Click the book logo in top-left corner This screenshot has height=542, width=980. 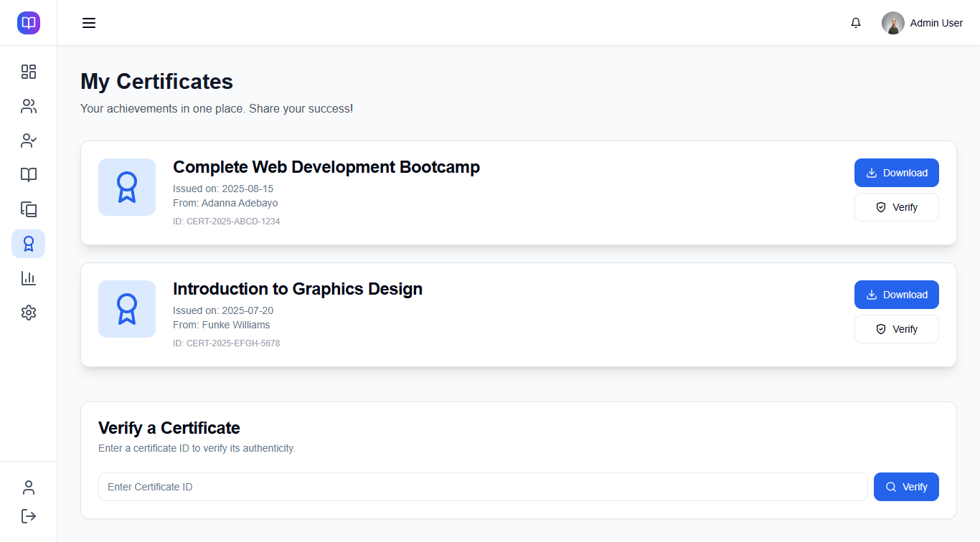point(29,23)
